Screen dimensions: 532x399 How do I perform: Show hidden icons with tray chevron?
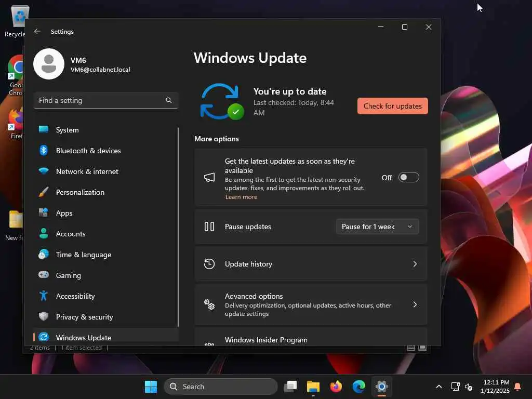click(438, 387)
